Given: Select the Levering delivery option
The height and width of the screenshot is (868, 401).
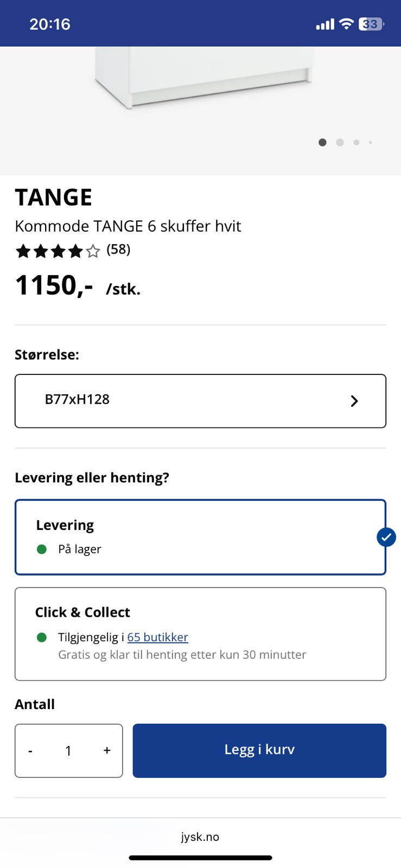Looking at the screenshot, I should (200, 537).
